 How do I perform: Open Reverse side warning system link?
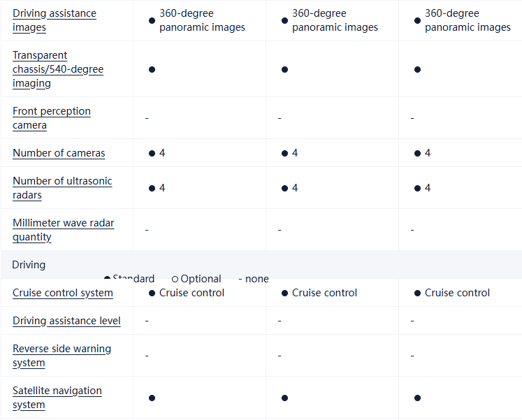point(61,356)
